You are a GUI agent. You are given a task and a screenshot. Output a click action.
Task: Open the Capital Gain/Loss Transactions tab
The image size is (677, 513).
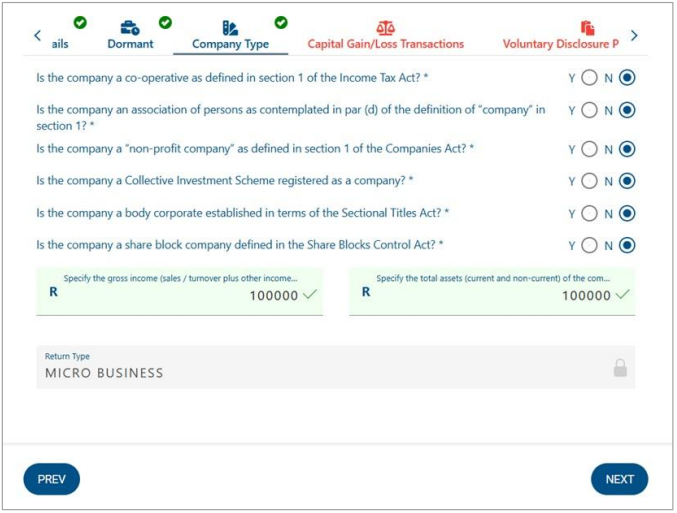point(385,44)
